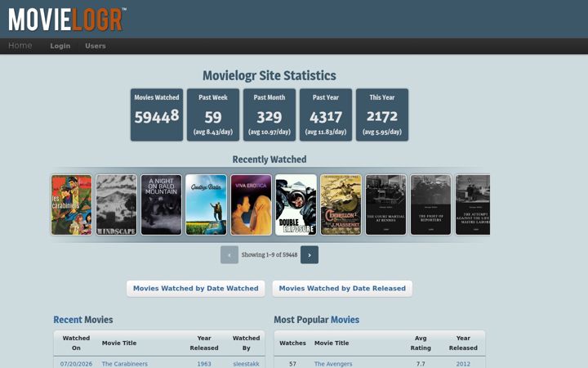Click the Past Month 329 stat card

pyautogui.click(x=269, y=115)
